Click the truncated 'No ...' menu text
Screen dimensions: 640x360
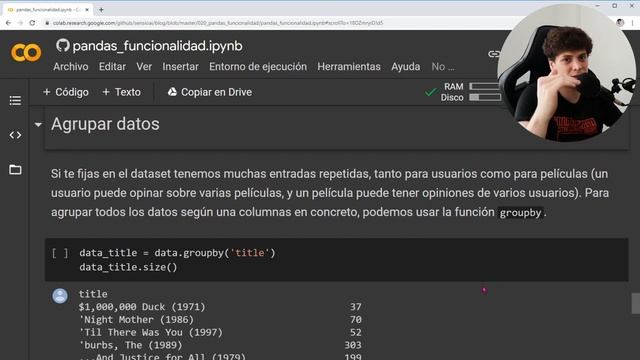click(x=443, y=67)
